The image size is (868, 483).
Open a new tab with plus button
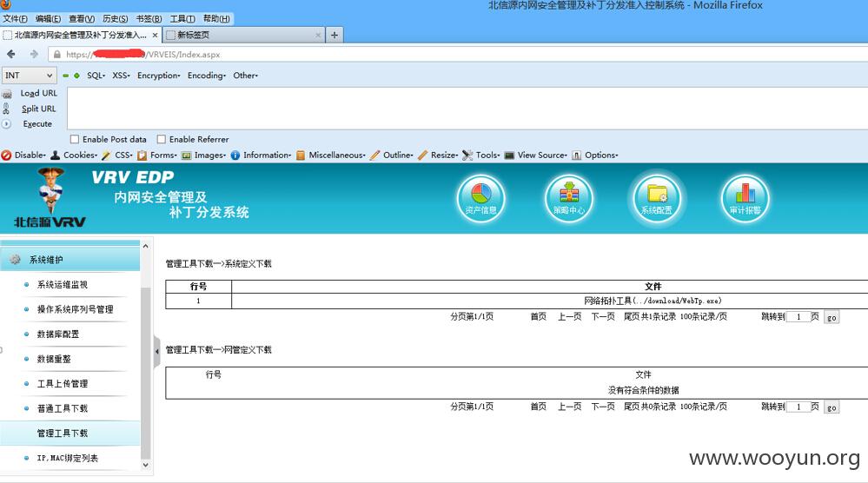click(335, 35)
